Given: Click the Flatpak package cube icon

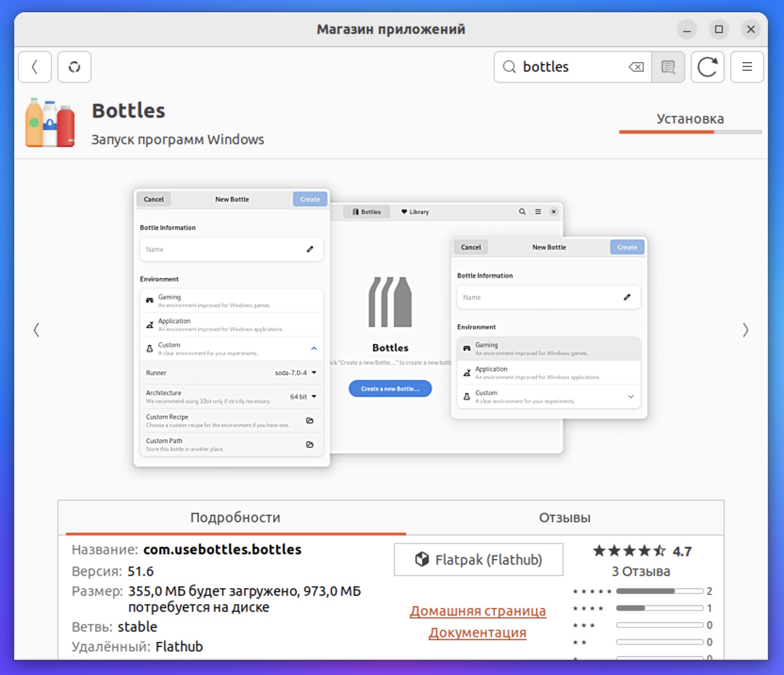Looking at the screenshot, I should pyautogui.click(x=422, y=560).
